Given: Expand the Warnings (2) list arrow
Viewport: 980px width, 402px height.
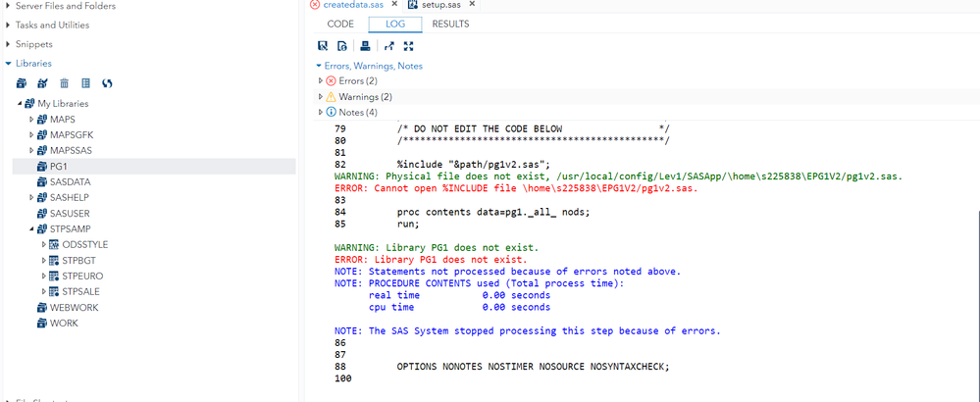Looking at the screenshot, I should [321, 97].
